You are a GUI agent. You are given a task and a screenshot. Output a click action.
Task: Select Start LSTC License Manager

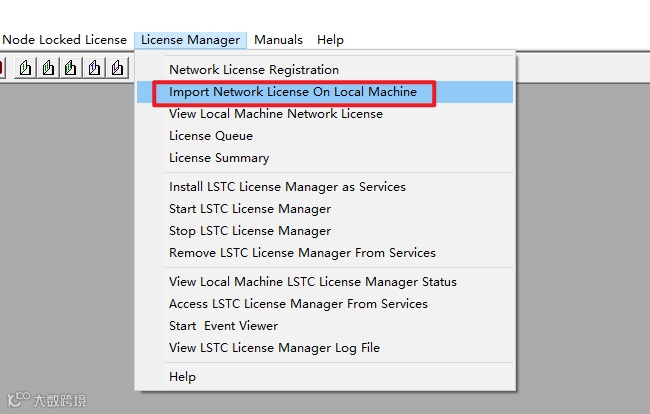[x=249, y=209]
